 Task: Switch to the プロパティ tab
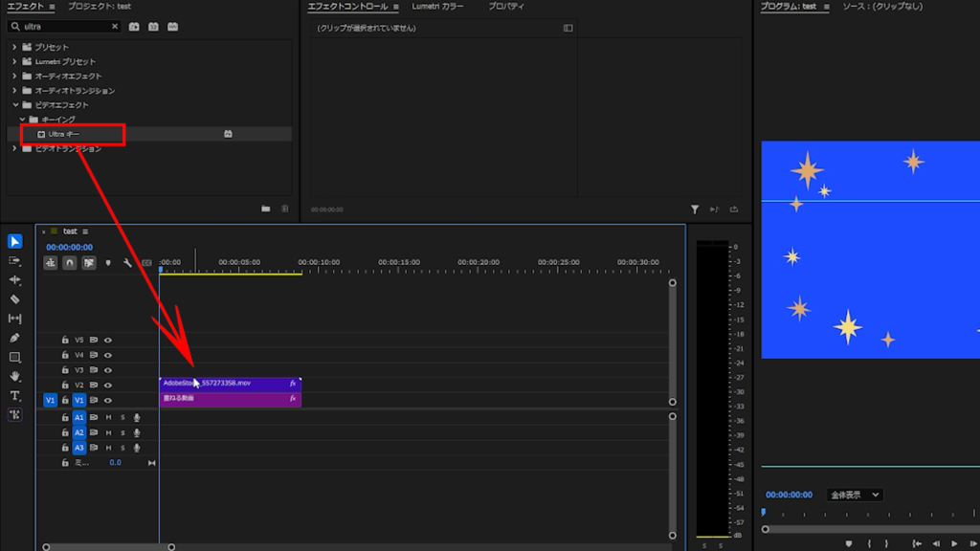point(506,7)
